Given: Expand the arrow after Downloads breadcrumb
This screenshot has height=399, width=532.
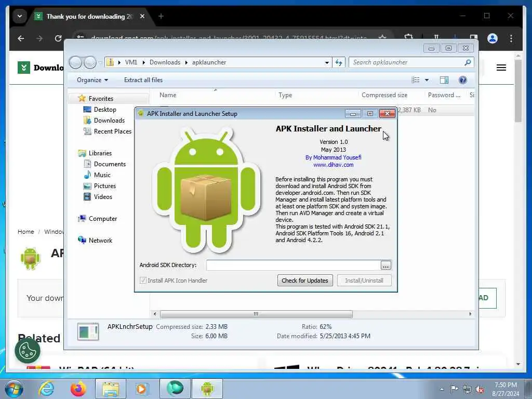Looking at the screenshot, I should coord(187,62).
